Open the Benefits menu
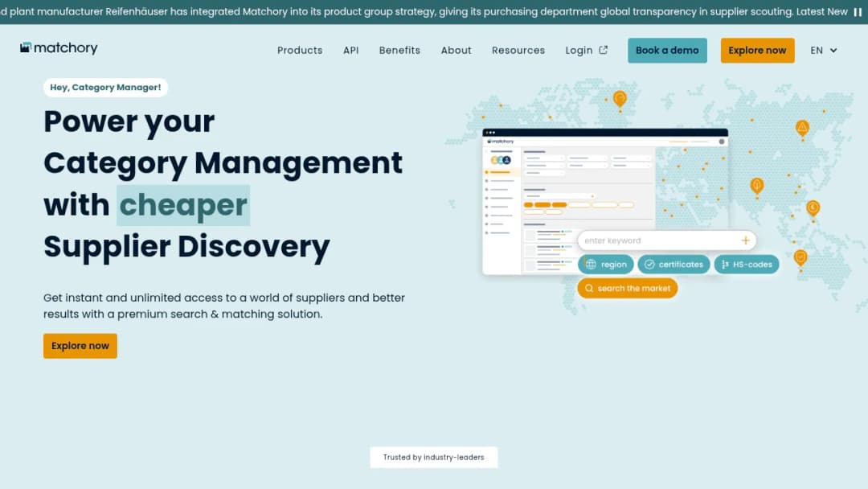Screen dimensions: 868x489 click(399, 51)
